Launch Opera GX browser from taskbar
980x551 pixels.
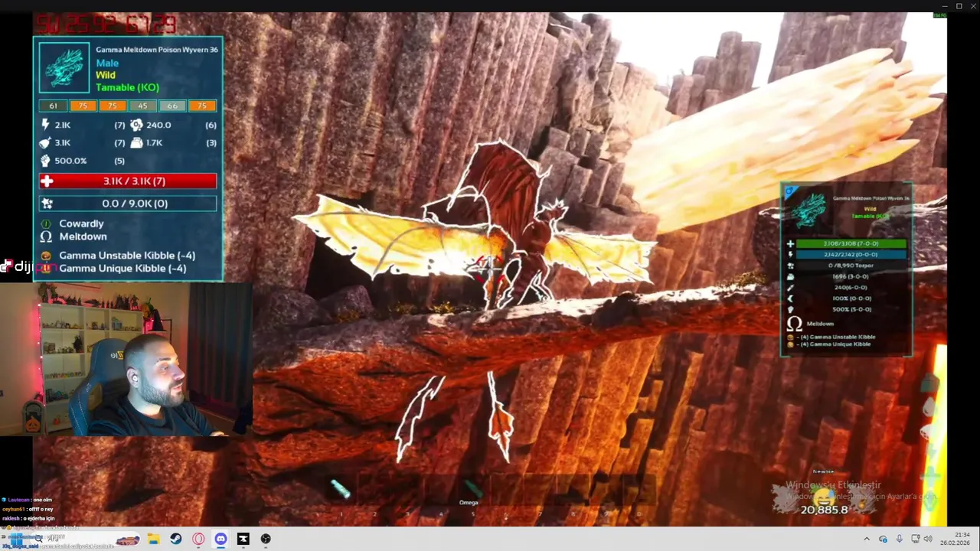pyautogui.click(x=198, y=539)
